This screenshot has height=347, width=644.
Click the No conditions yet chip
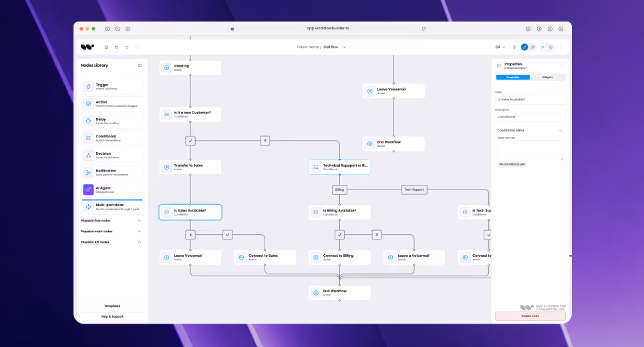pos(512,164)
